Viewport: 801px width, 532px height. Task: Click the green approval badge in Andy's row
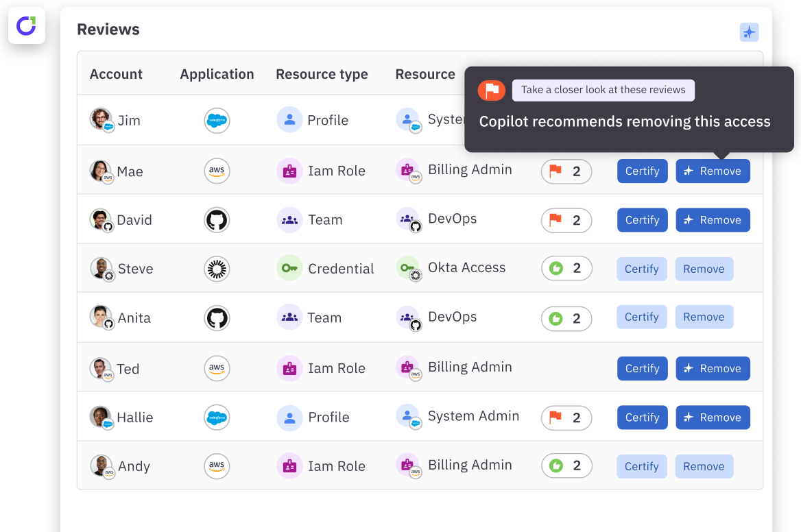566,465
